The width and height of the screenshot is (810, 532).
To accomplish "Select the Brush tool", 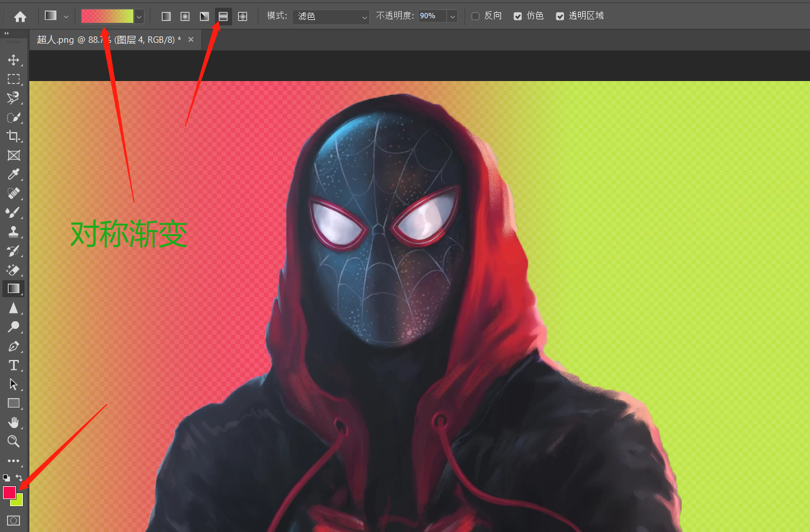I will (x=14, y=212).
